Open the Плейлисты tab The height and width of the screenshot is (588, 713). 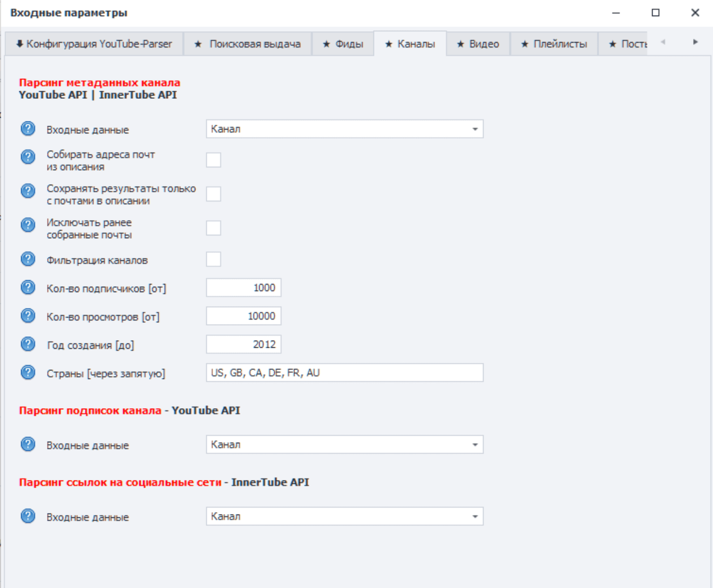(x=554, y=44)
